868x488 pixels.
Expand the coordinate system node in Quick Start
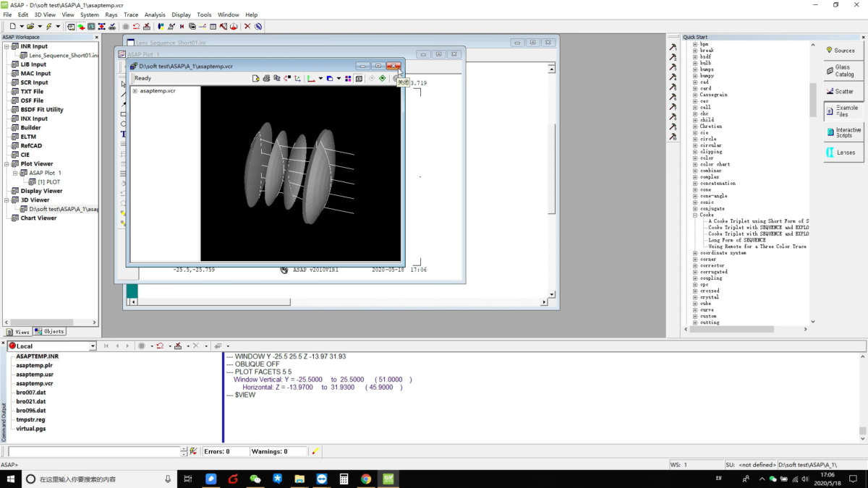[695, 253]
